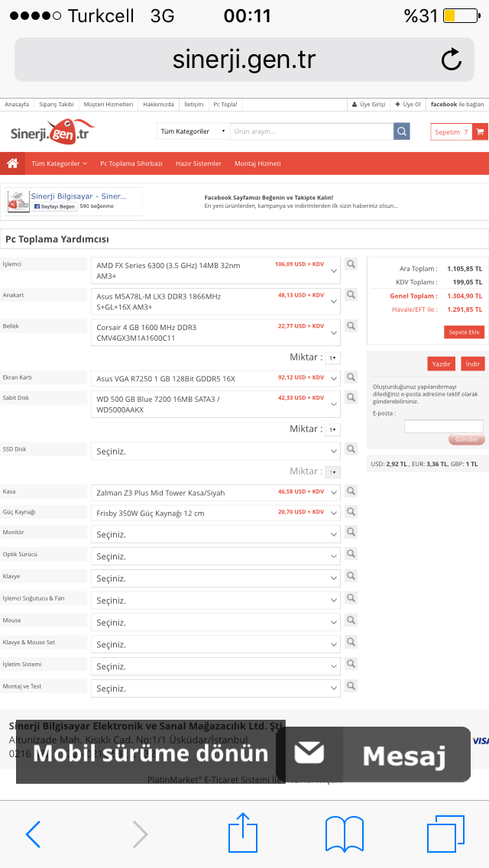Click the Sinerji.gen.tr logo
Screen dimensions: 489x868
coord(53,131)
